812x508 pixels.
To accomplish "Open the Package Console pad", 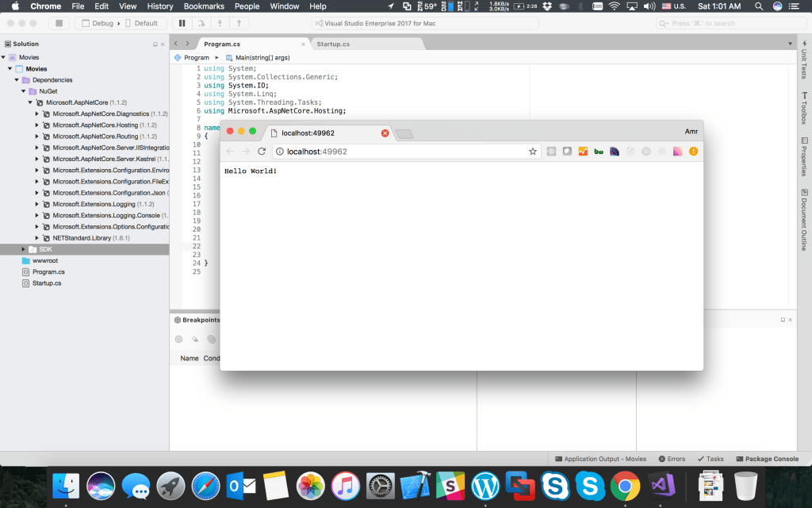I will coord(768,459).
